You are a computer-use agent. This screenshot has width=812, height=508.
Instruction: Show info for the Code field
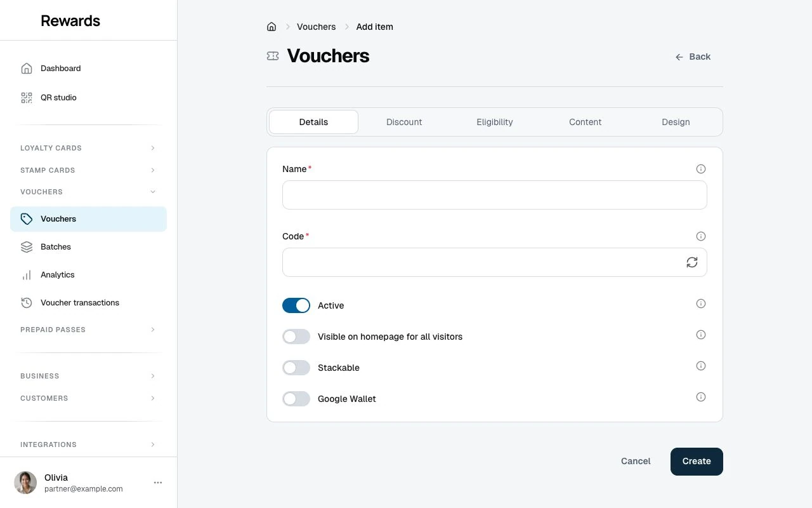tap(701, 236)
